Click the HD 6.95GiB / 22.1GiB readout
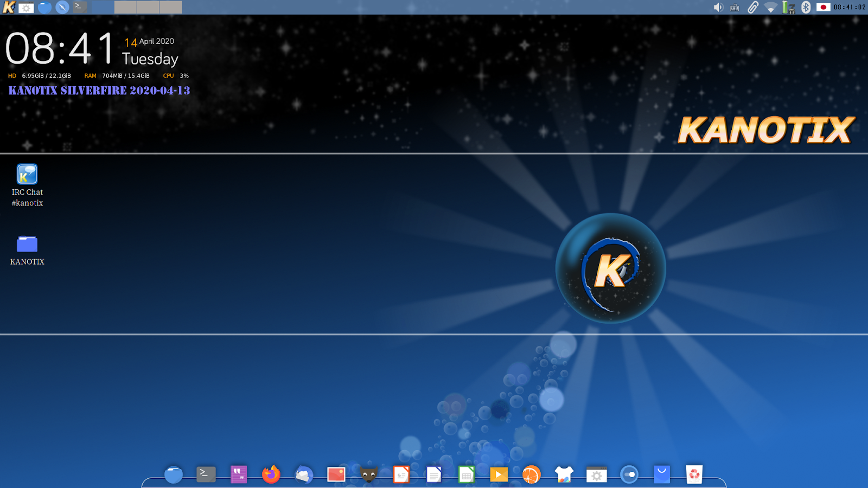The image size is (868, 488). point(40,76)
